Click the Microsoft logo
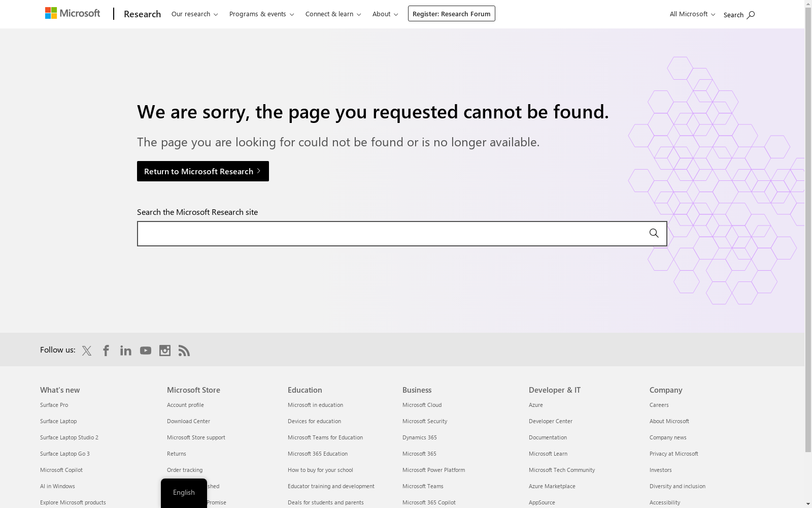The image size is (812, 508). click(x=73, y=13)
